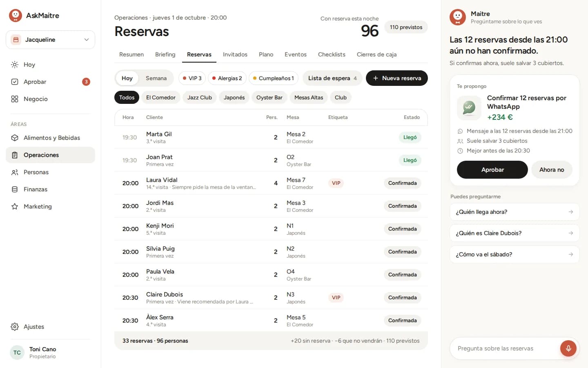Open the Plano tab
The width and height of the screenshot is (588, 368).
[x=266, y=54]
